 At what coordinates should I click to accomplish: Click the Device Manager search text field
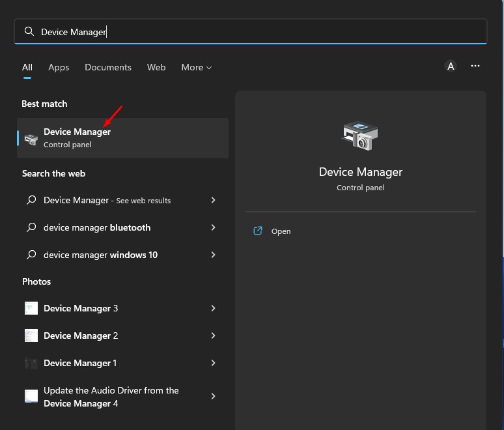pos(251,31)
